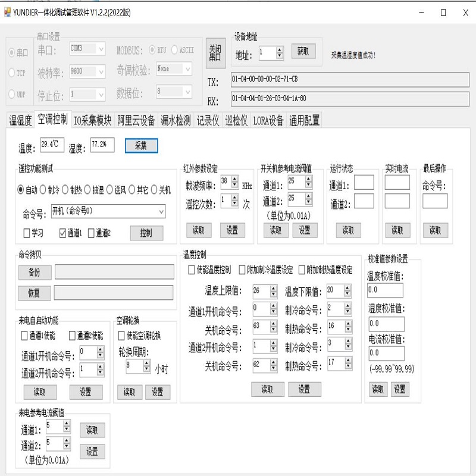The image size is (476, 476).
Task: Click 设置 in 来电参考电流阀值
Action: click(x=93, y=452)
